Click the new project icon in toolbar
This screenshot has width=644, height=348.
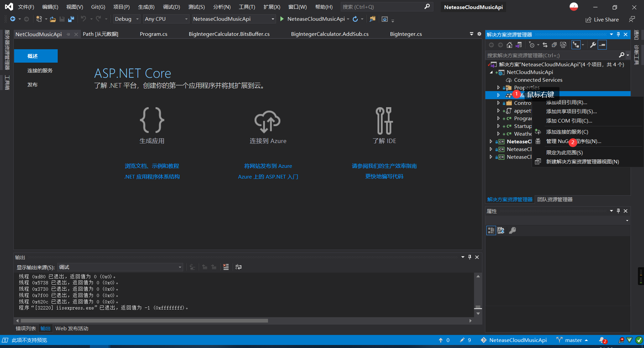pos(39,19)
